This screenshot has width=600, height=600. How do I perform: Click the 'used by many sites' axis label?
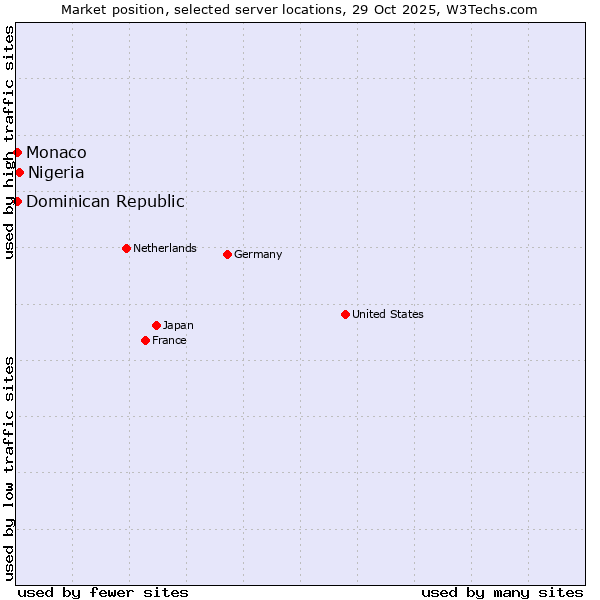click(502, 592)
